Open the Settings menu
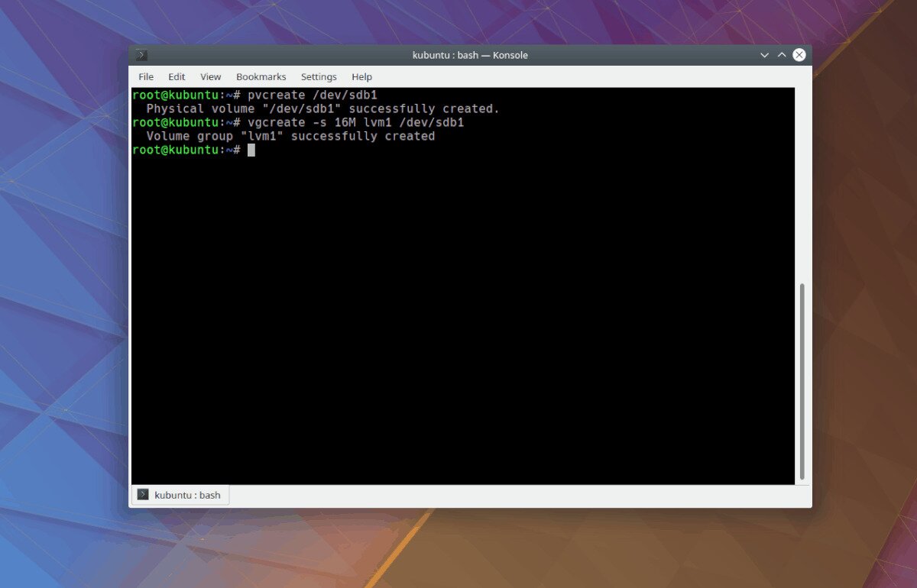The image size is (917, 588). [x=319, y=76]
